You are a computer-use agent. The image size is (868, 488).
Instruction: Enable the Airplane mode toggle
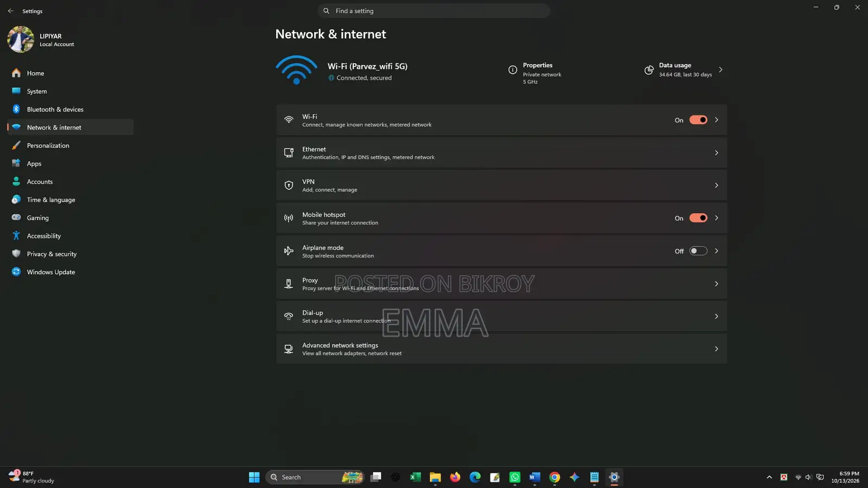coord(698,251)
